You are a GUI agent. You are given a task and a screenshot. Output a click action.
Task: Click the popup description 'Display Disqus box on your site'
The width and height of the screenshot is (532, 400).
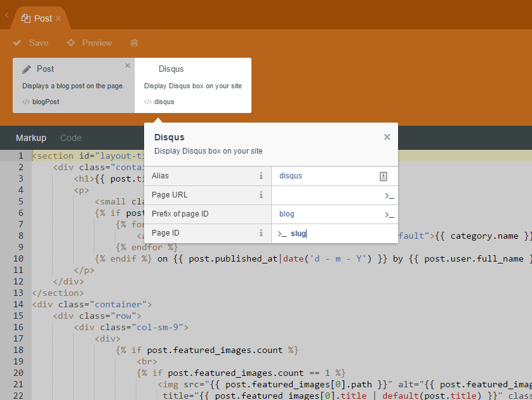click(208, 151)
